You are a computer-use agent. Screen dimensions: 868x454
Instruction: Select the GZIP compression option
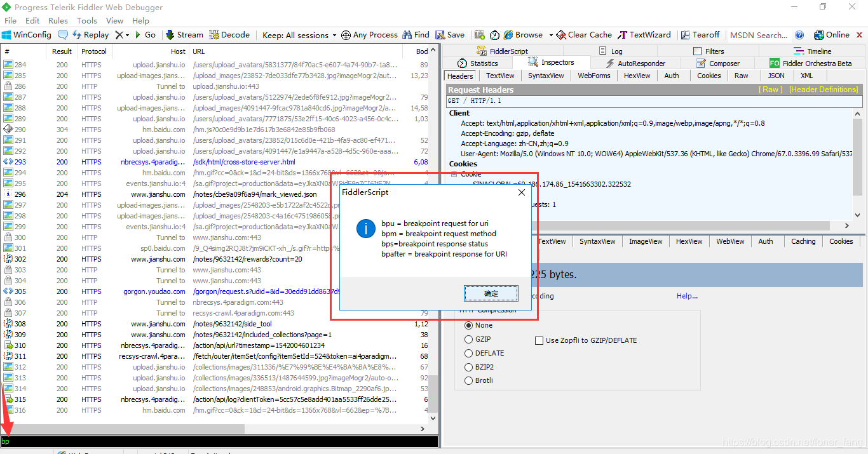pos(478,340)
